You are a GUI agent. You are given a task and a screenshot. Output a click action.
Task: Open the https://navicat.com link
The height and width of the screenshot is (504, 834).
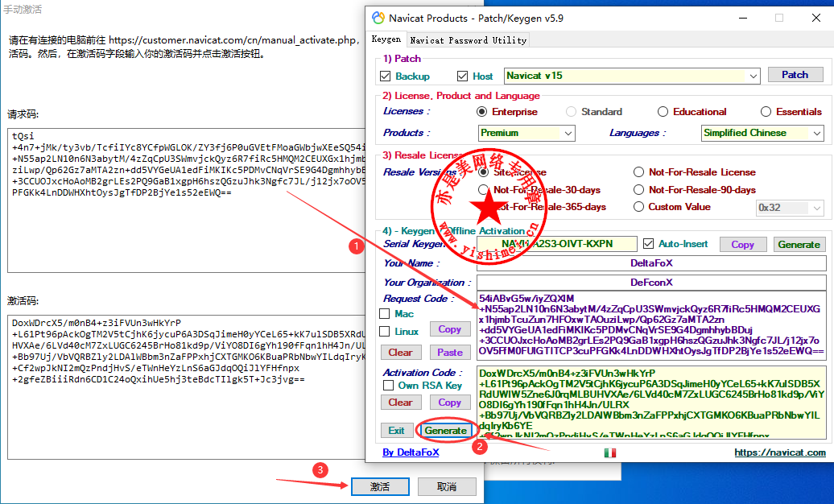[780, 452]
